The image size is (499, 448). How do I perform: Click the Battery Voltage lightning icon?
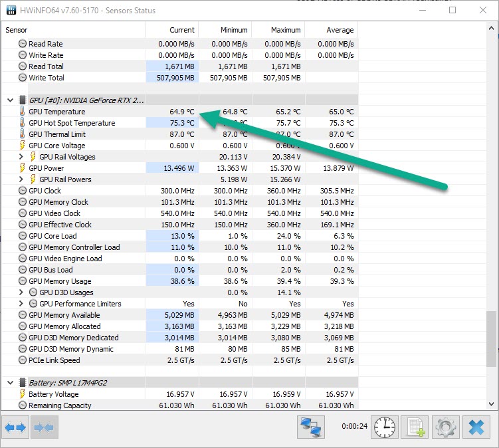point(22,394)
